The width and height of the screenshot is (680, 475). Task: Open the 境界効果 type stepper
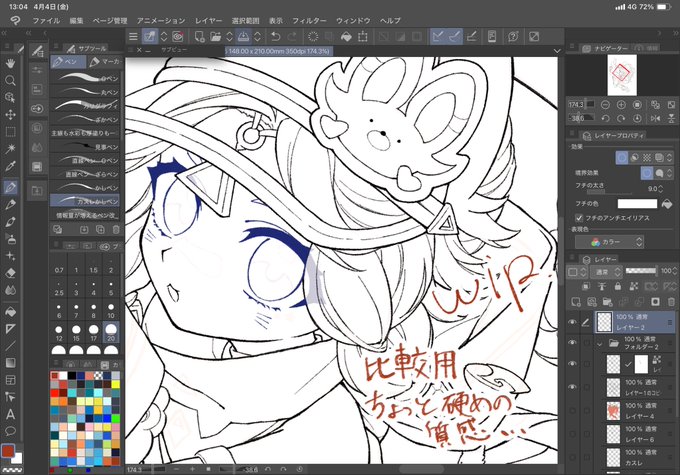[x=669, y=173]
